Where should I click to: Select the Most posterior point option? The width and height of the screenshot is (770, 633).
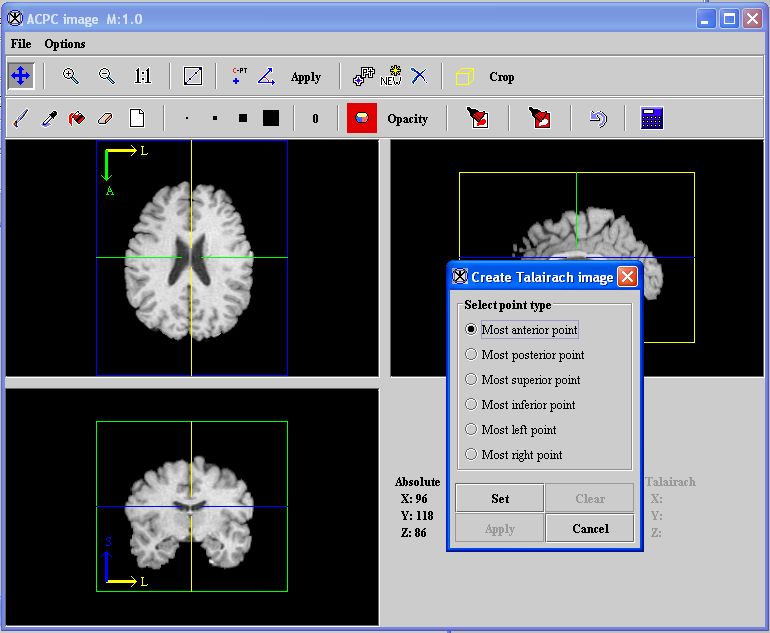(472, 355)
